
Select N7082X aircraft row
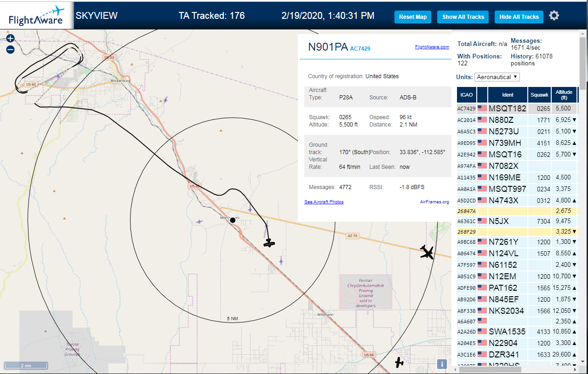[517, 166]
